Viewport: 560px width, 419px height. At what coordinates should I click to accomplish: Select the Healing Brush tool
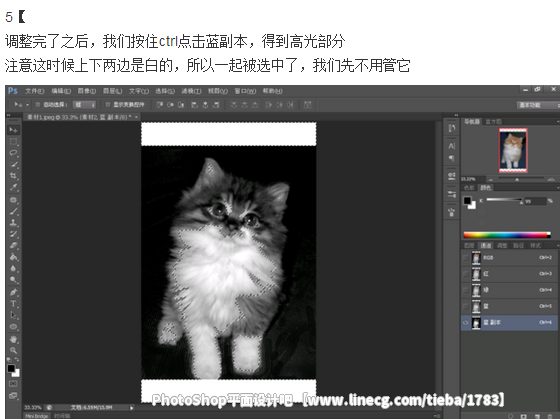[x=14, y=200]
